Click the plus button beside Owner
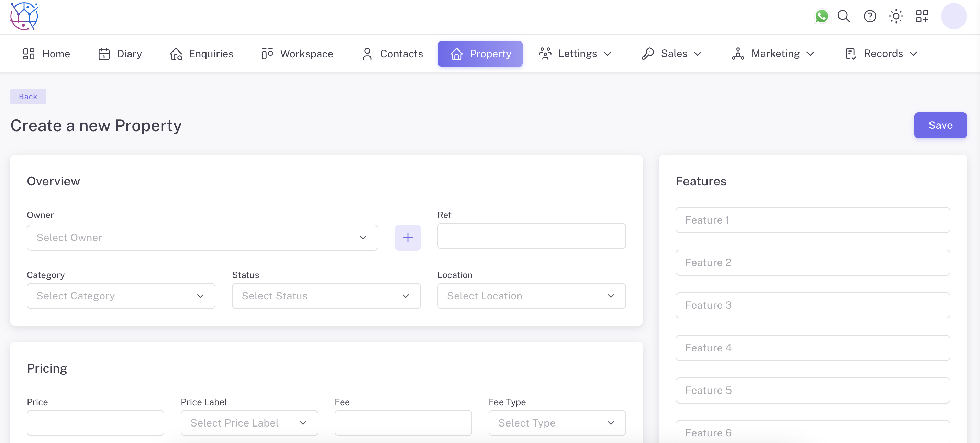Viewport: 980px width, 443px height. tap(408, 238)
